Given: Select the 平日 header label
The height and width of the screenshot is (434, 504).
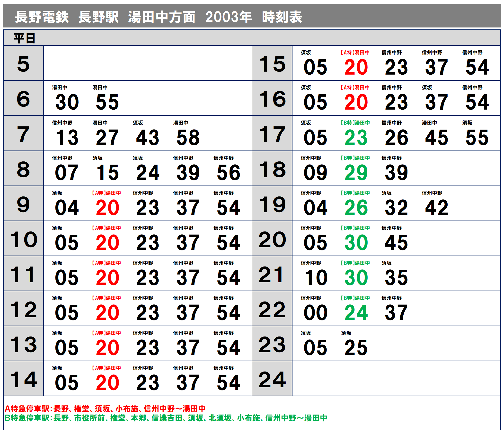Looking at the screenshot, I should click(x=24, y=38).
